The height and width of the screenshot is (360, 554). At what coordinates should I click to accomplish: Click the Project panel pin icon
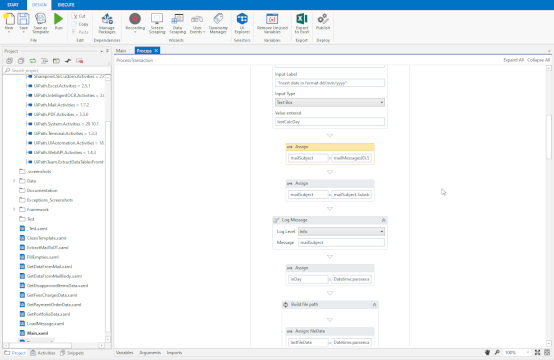click(108, 51)
